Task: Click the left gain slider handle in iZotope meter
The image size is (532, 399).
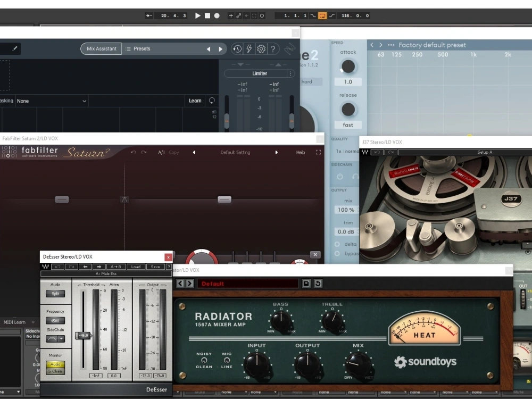Action: (227, 120)
